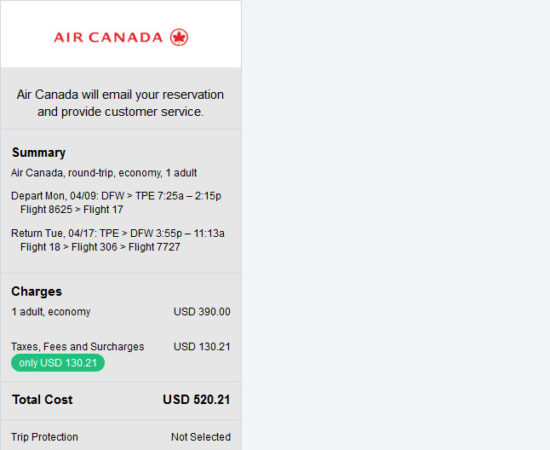Click the USD 390.00 fare amount
This screenshot has width=550, height=450.
[202, 312]
